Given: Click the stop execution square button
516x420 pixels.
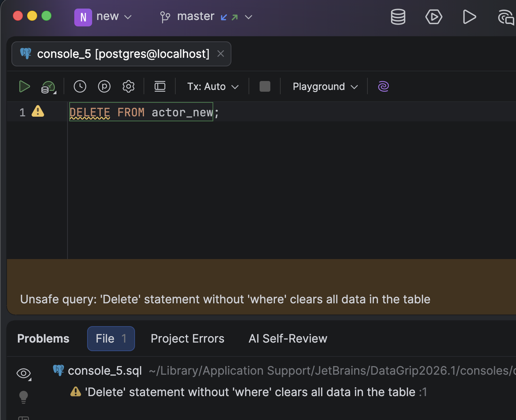Looking at the screenshot, I should [x=265, y=86].
